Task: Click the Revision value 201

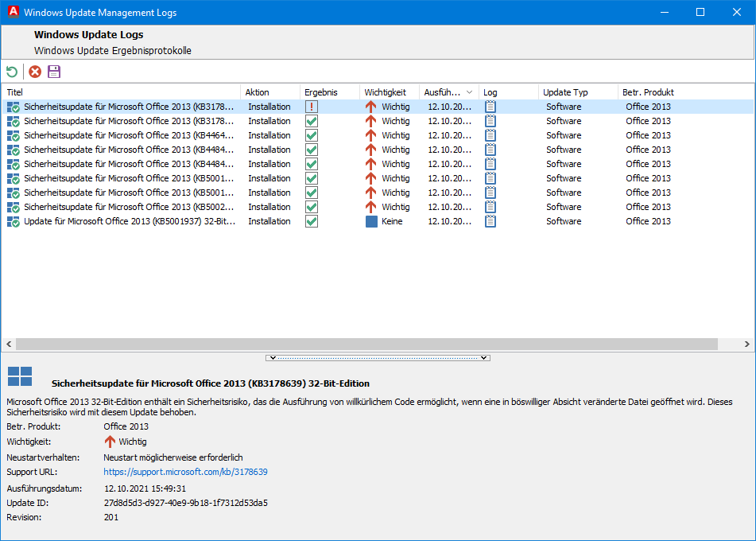Action: 111,517
